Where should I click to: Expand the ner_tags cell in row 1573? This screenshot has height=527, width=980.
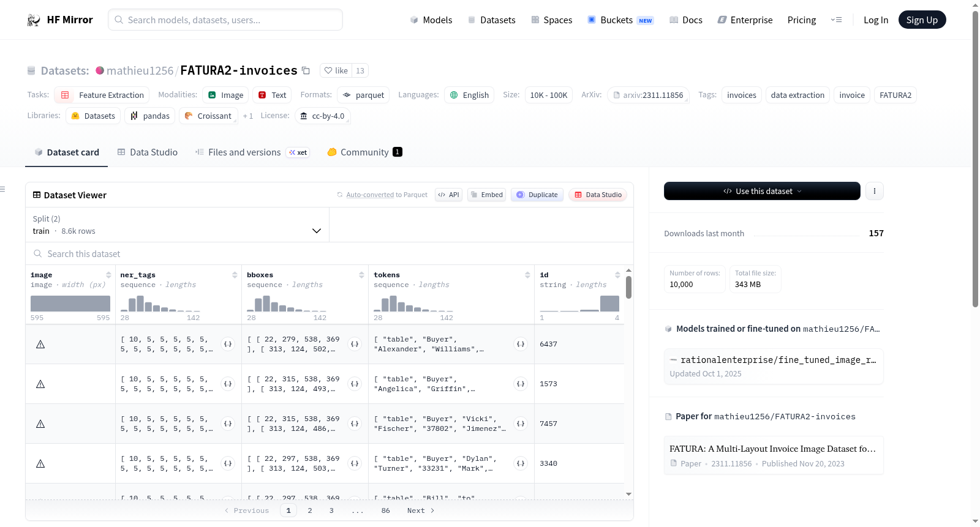pyautogui.click(x=228, y=384)
